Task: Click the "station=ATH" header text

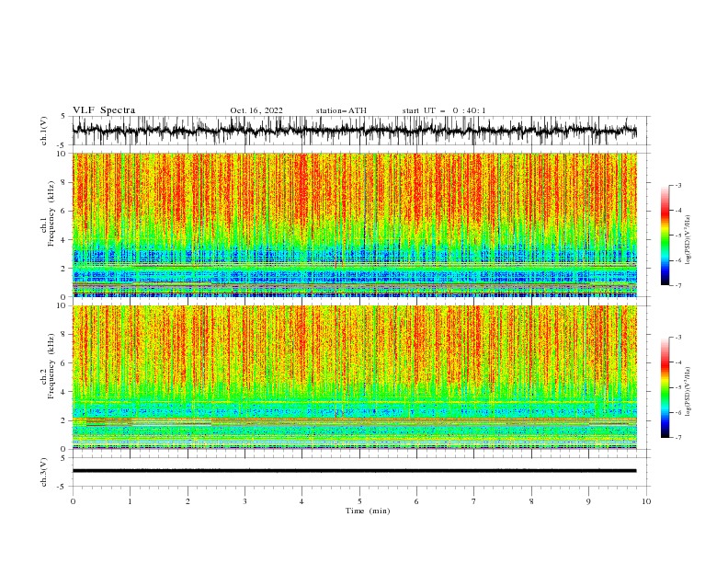Action: pyautogui.click(x=341, y=110)
